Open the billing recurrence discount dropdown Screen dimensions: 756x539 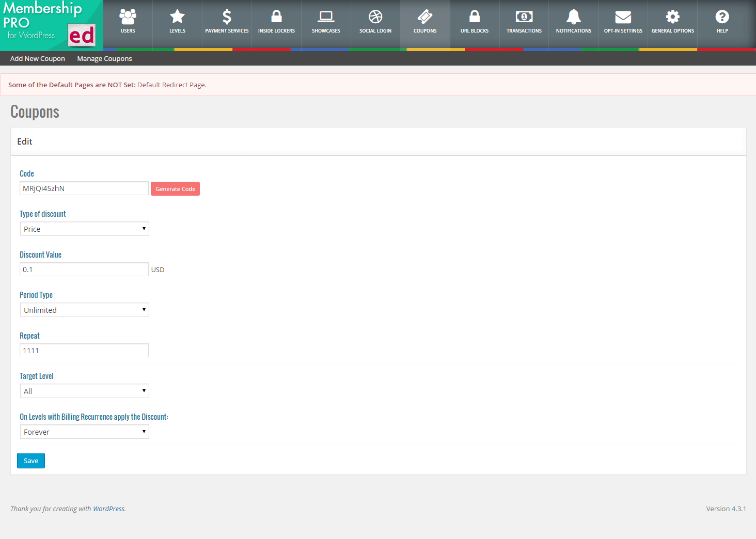85,432
